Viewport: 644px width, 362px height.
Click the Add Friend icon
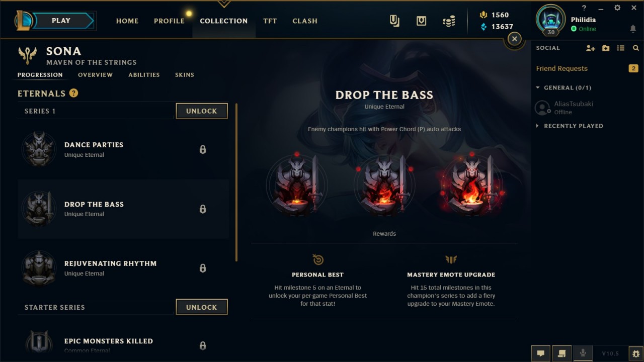coord(591,48)
